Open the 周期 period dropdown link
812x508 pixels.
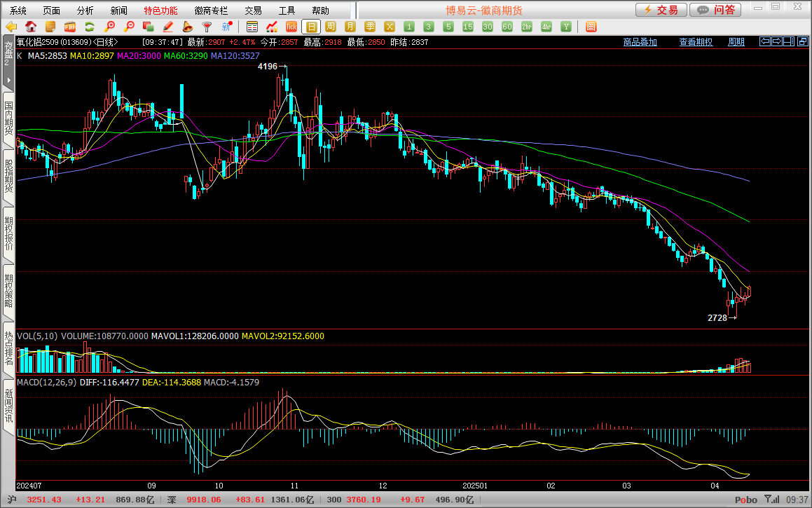click(x=736, y=42)
